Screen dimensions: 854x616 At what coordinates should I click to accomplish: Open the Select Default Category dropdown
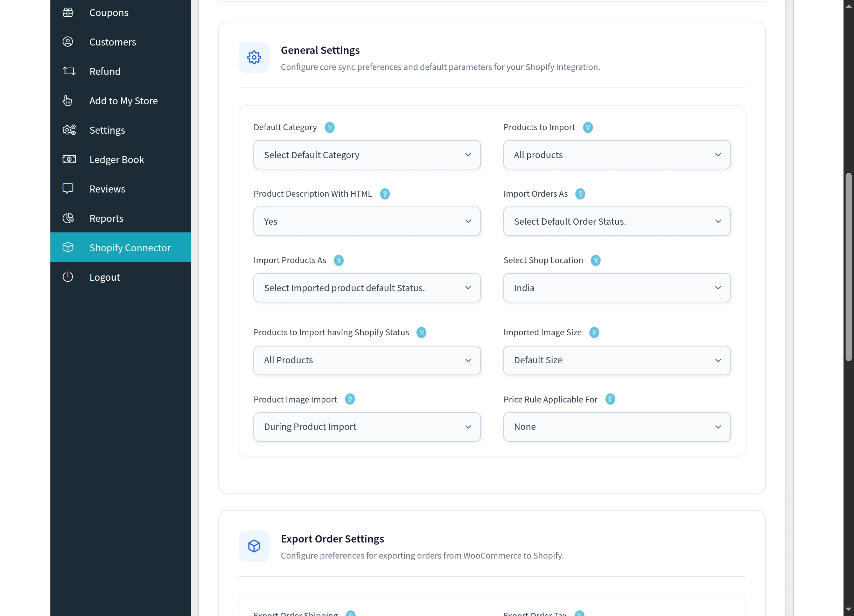[367, 155]
